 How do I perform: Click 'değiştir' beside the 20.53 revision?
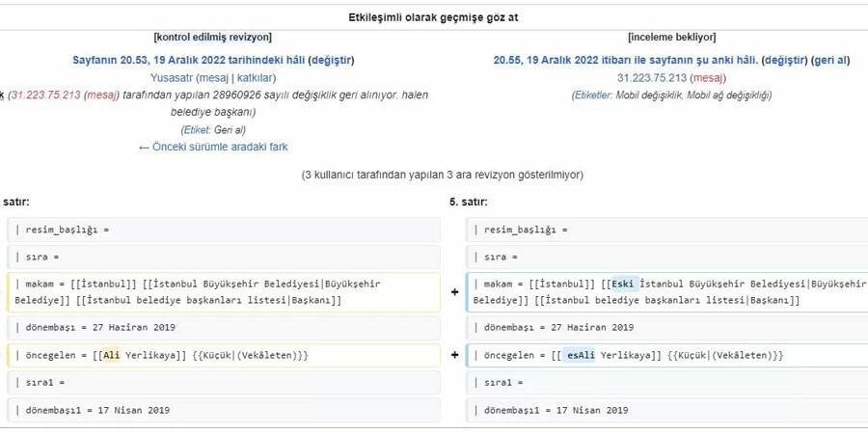click(x=331, y=60)
